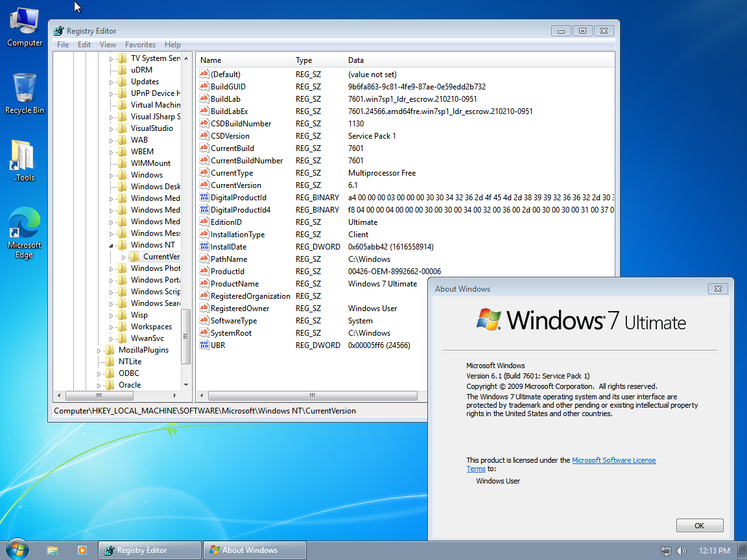Click the MozillaPlugins key folder icon
Viewport: 747px width, 560px height.
110,350
